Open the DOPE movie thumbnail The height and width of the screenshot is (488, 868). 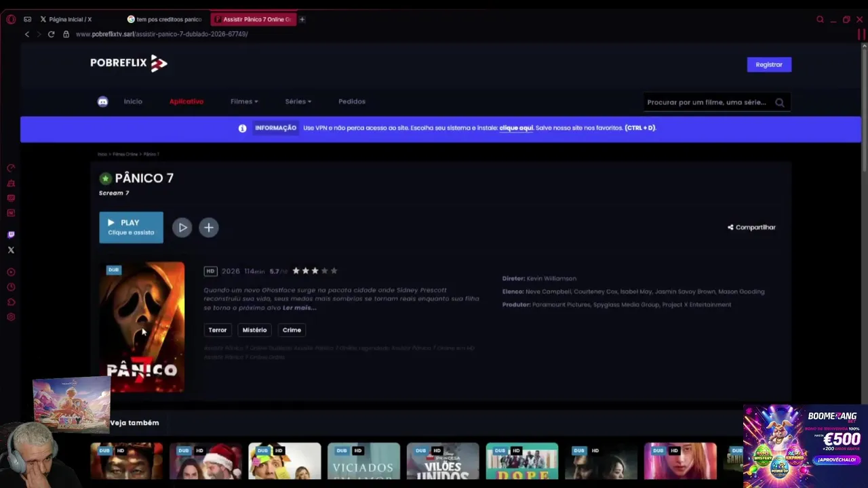tap(522, 461)
